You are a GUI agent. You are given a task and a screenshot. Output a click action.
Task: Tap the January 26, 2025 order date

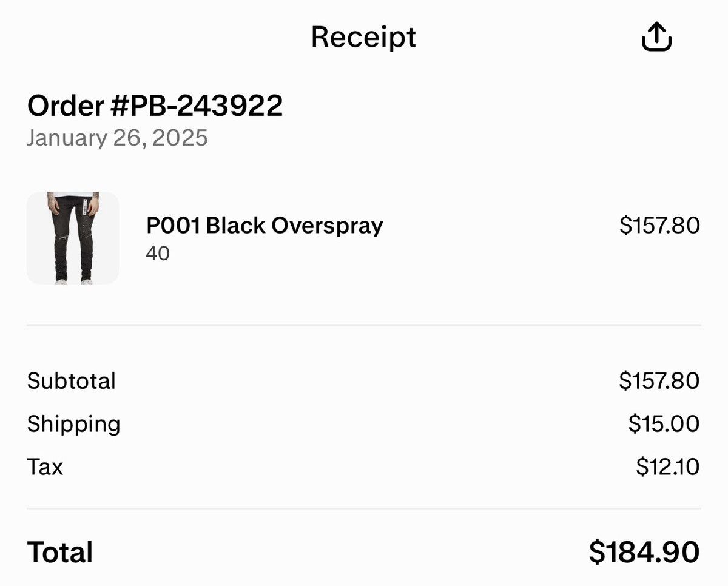117,138
